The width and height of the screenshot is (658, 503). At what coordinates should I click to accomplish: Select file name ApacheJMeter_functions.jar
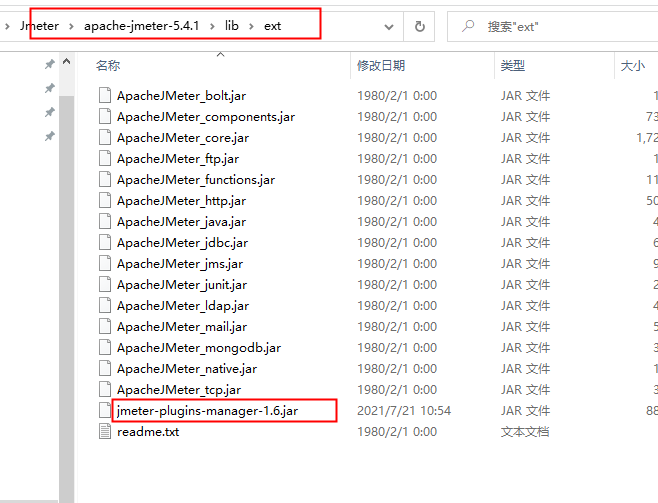tap(196, 180)
